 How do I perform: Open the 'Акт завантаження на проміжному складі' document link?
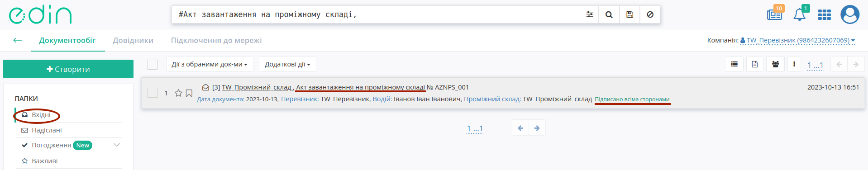[360, 87]
